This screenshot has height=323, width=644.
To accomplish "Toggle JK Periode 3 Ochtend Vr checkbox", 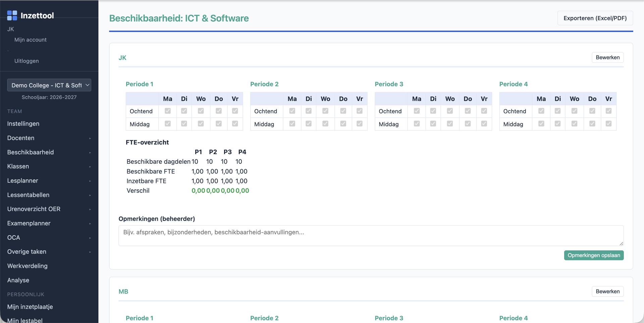I will tap(484, 111).
